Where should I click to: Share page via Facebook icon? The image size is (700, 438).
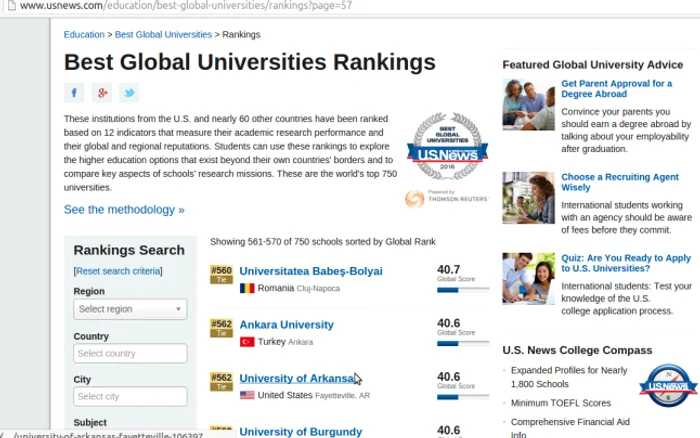click(x=74, y=93)
